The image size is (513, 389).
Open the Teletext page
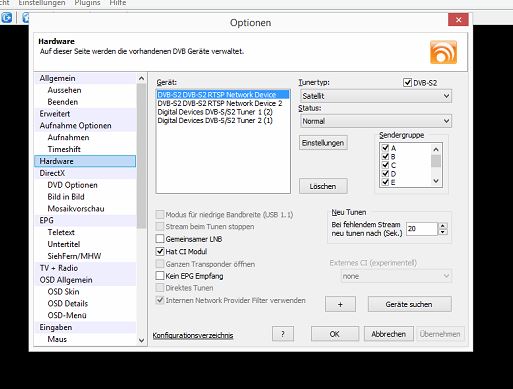61,232
